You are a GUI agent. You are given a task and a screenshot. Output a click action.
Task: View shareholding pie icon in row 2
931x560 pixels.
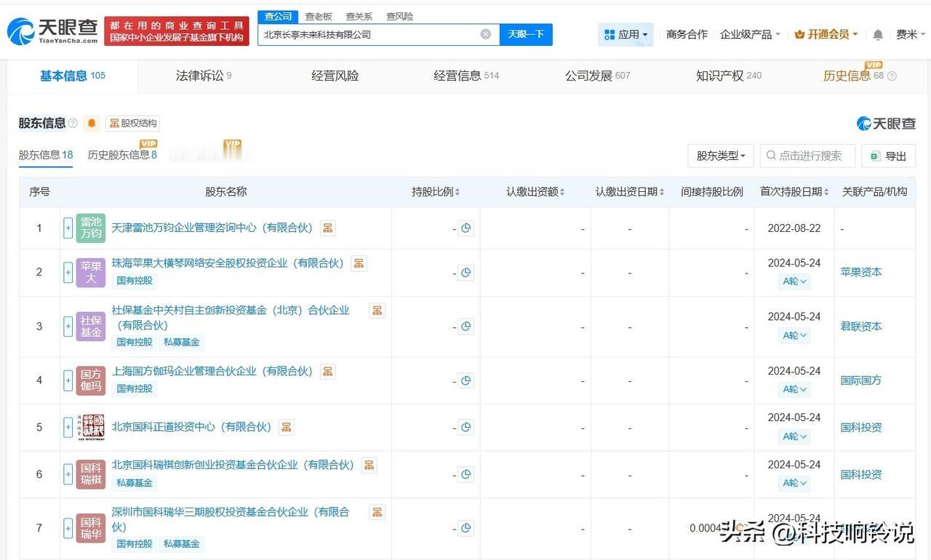coord(465,273)
